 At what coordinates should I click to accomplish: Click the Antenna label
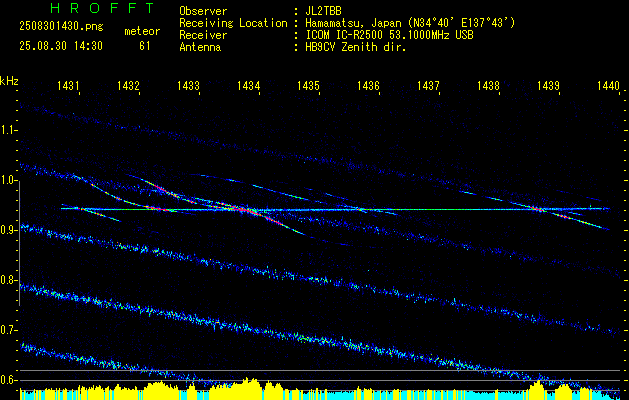point(200,47)
